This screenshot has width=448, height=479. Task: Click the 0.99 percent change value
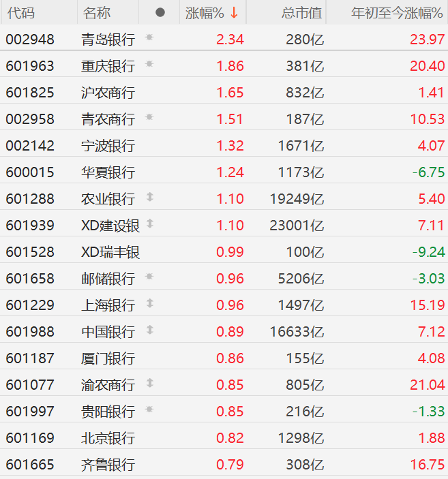(230, 252)
